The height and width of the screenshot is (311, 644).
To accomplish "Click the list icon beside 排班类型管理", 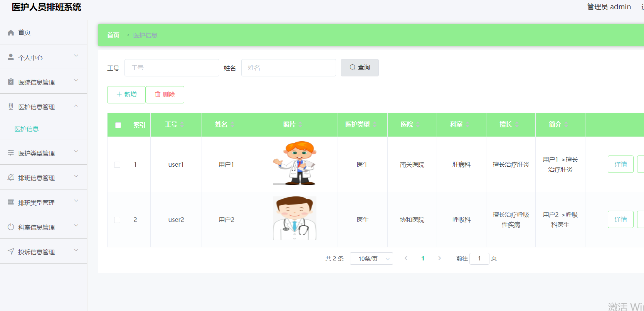I will click(11, 202).
